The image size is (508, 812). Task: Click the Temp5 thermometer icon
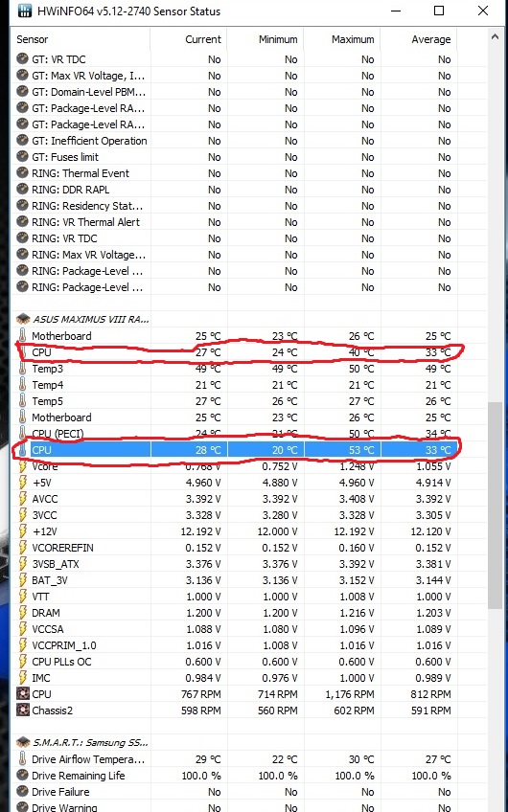[x=22, y=401]
